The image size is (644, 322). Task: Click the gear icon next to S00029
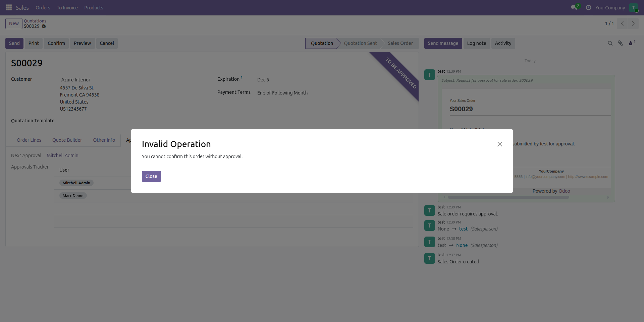point(44,26)
